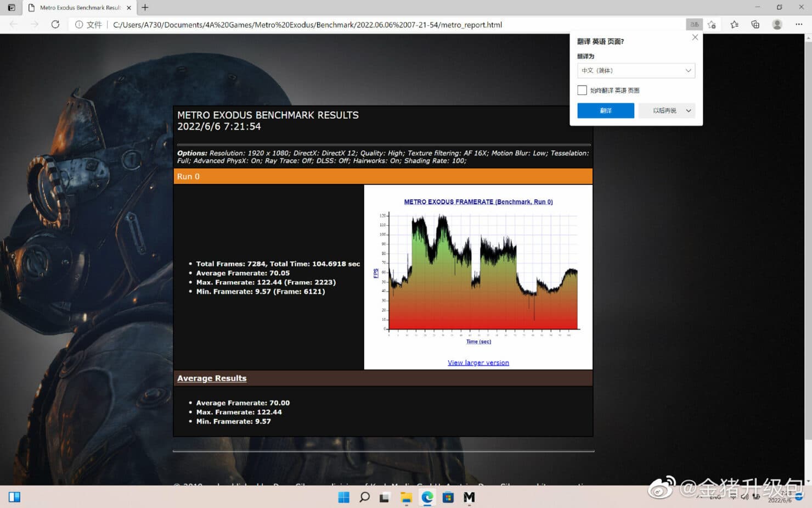Click the translate icon in the address bar
This screenshot has width=812, height=508.
(x=695, y=25)
